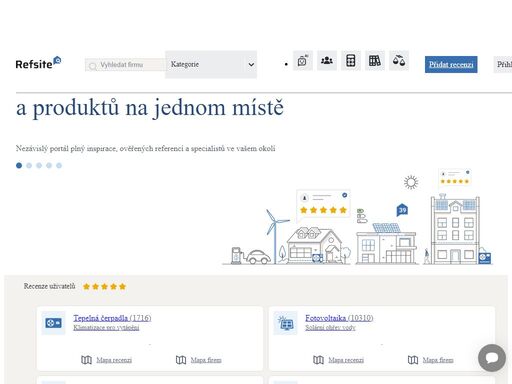Open Fotovoltaika (10310) link
Viewport: 512px width, 384px height.
click(x=339, y=318)
